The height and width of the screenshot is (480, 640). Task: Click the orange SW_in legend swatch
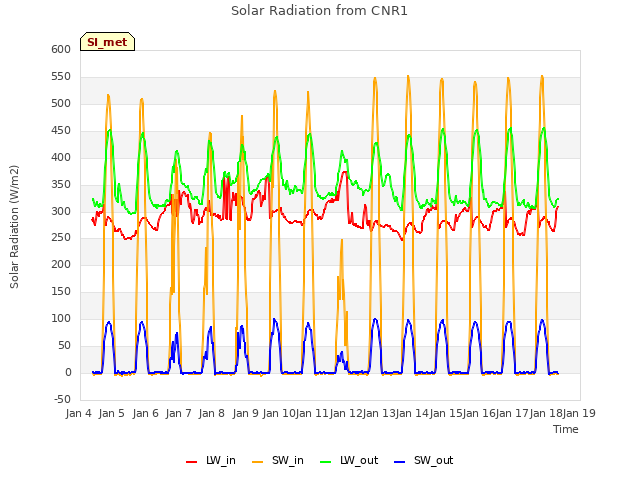[x=258, y=462]
